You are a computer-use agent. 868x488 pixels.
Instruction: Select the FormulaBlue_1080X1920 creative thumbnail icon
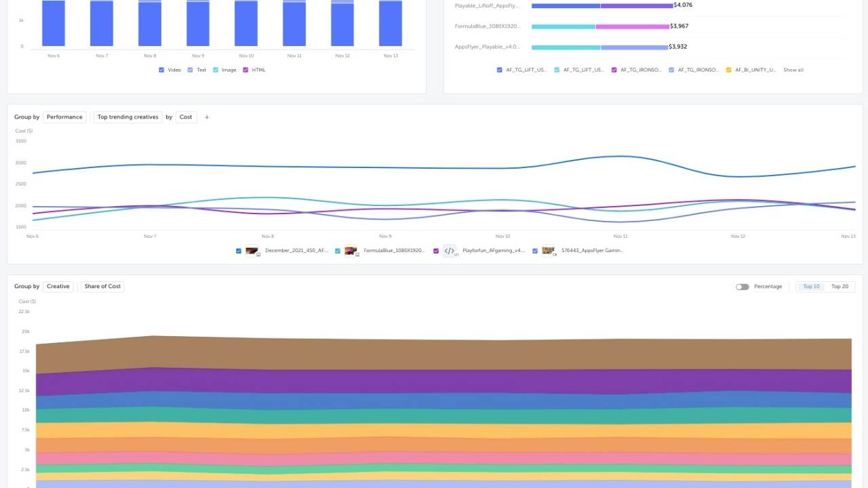(351, 250)
